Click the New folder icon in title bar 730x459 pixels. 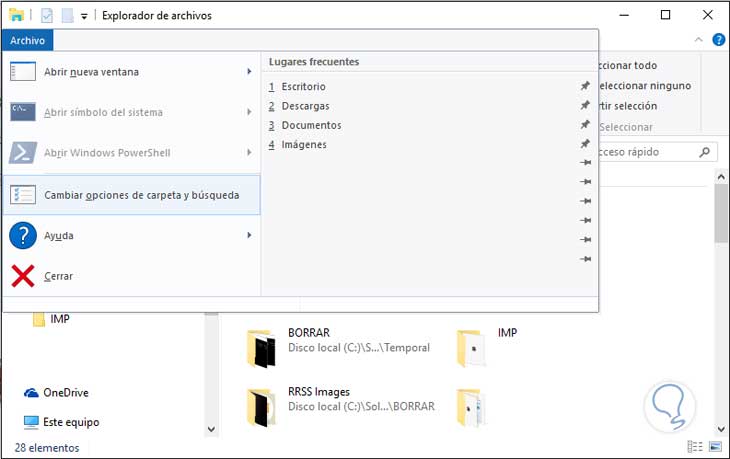click(66, 16)
